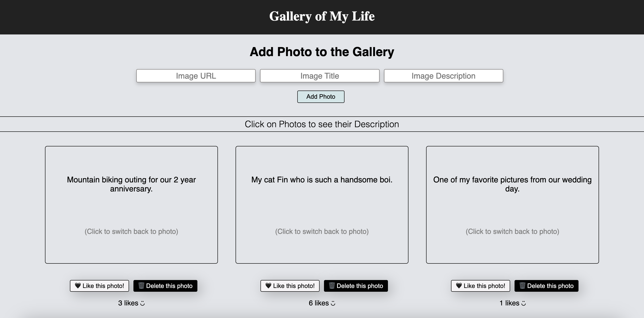Click heart icon on cat Fin Like button
Viewport: 644px width, 318px height.
click(x=268, y=286)
